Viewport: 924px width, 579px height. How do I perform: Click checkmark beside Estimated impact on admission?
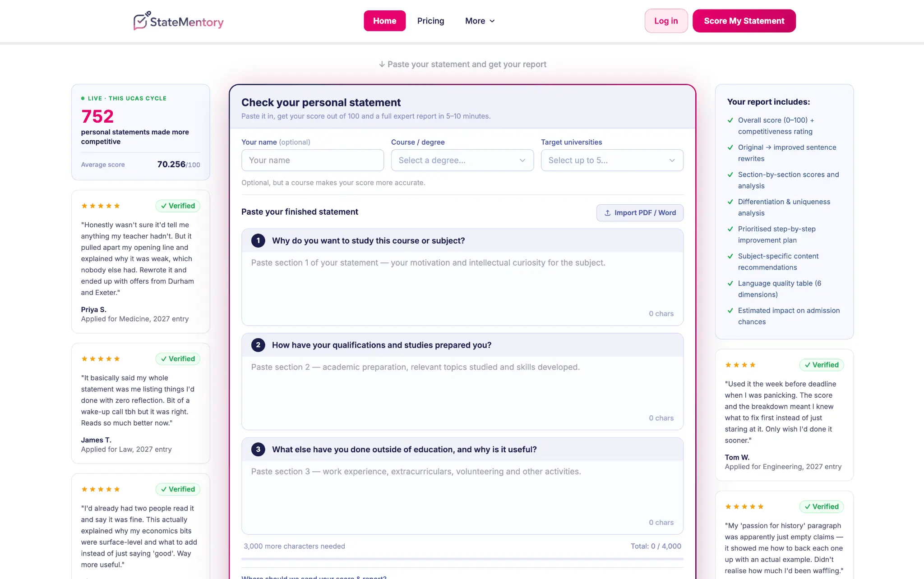[730, 311]
